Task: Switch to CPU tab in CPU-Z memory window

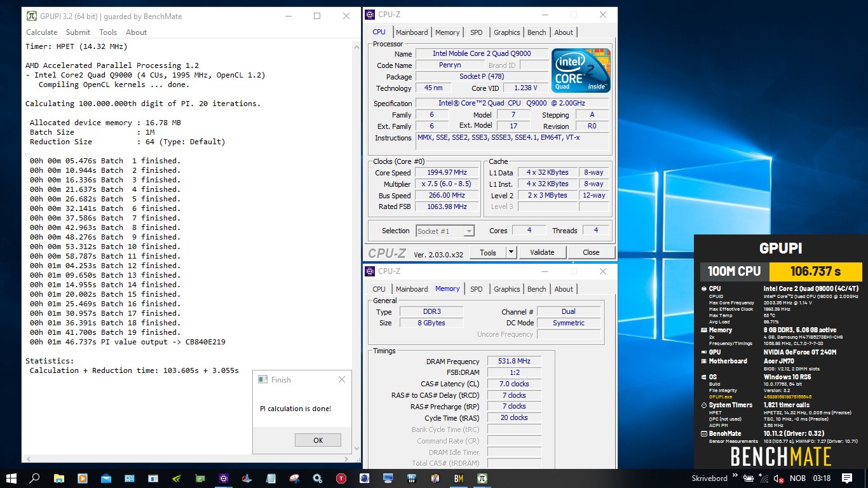Action: (x=379, y=289)
